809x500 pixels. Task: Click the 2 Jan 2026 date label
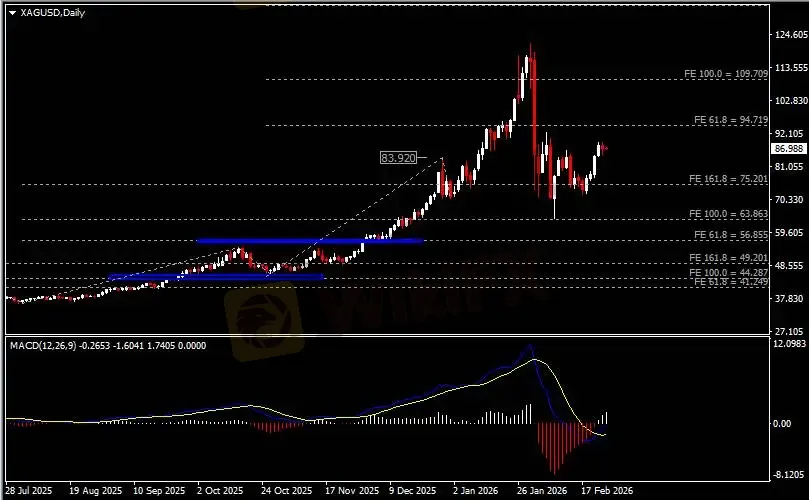point(475,490)
